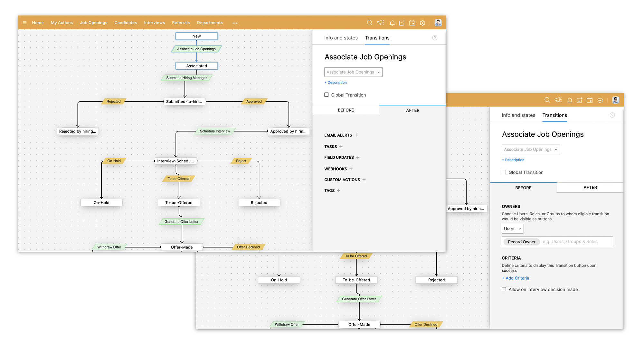Open Interviews module
Screen dimensions: 644x349
click(154, 23)
